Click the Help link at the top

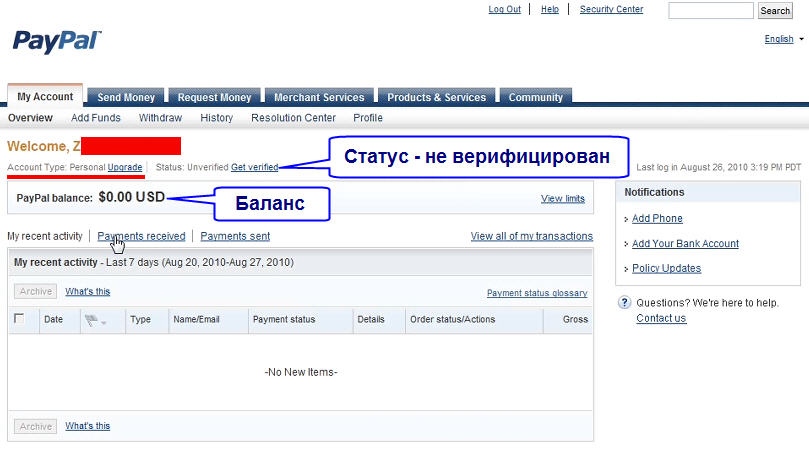[550, 9]
